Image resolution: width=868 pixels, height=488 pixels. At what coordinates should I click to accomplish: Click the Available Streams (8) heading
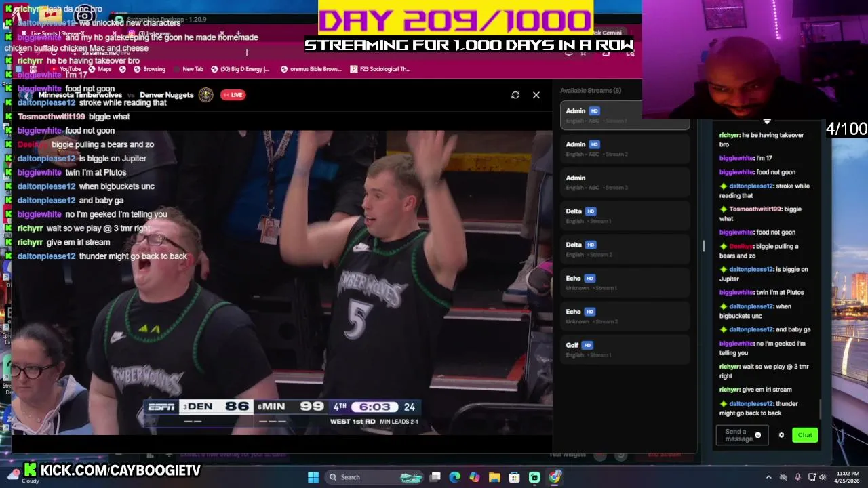point(591,90)
